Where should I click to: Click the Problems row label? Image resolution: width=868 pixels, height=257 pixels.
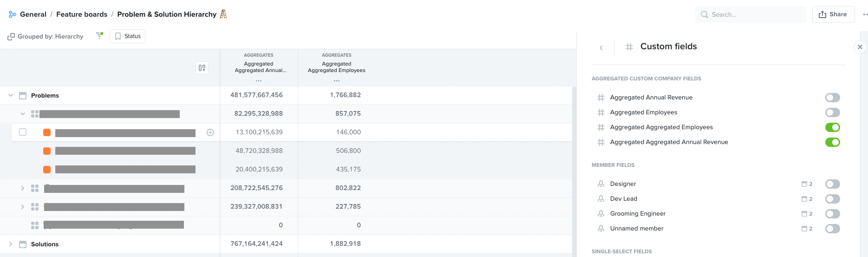click(x=45, y=95)
